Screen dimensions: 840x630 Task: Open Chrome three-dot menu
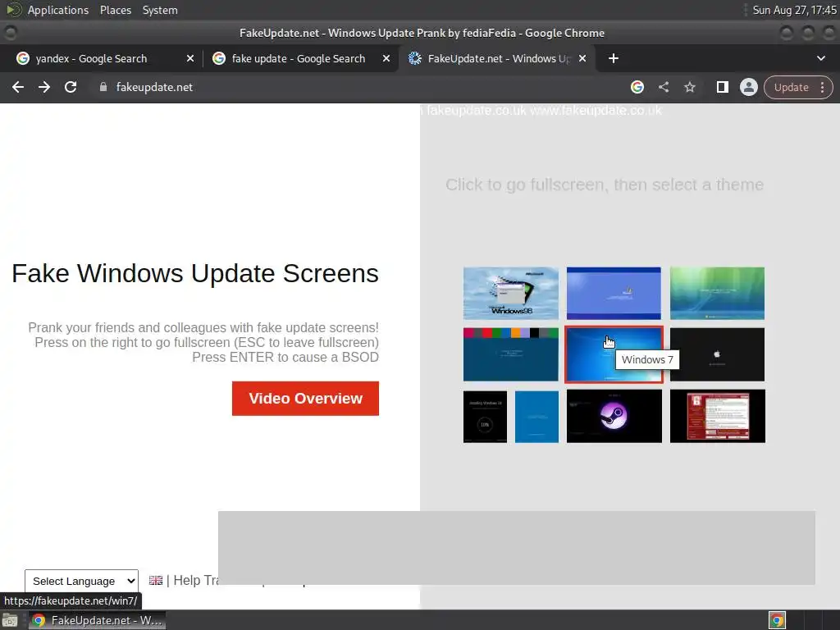tap(822, 87)
